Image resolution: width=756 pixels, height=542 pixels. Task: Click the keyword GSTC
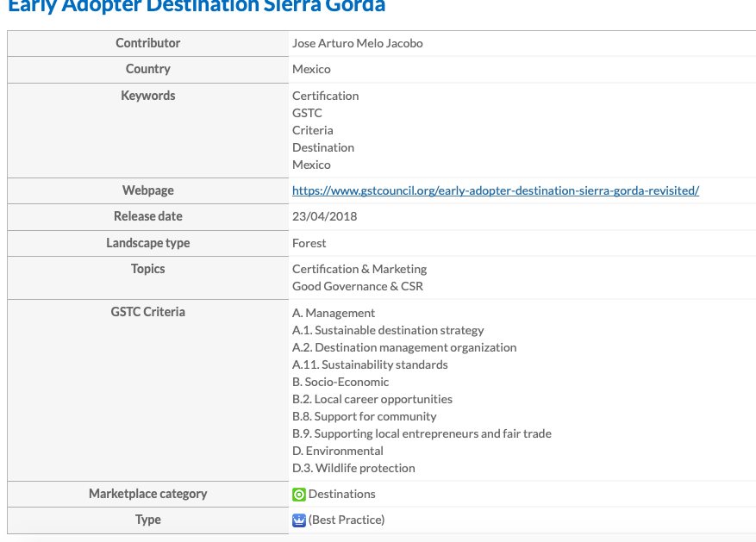click(307, 113)
